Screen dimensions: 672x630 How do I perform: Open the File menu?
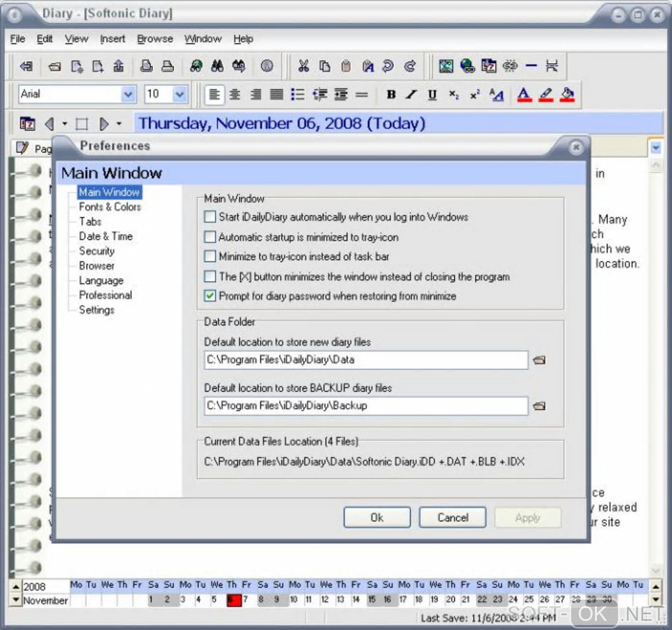click(18, 39)
